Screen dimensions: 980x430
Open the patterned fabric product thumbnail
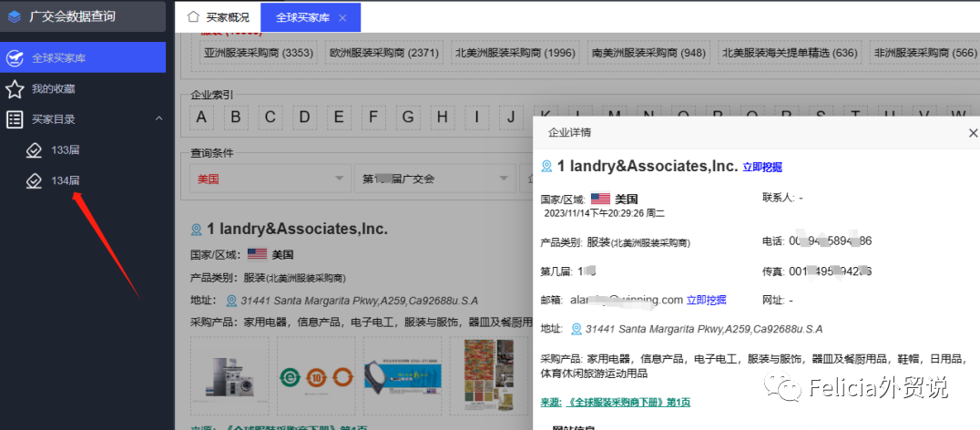(x=489, y=376)
